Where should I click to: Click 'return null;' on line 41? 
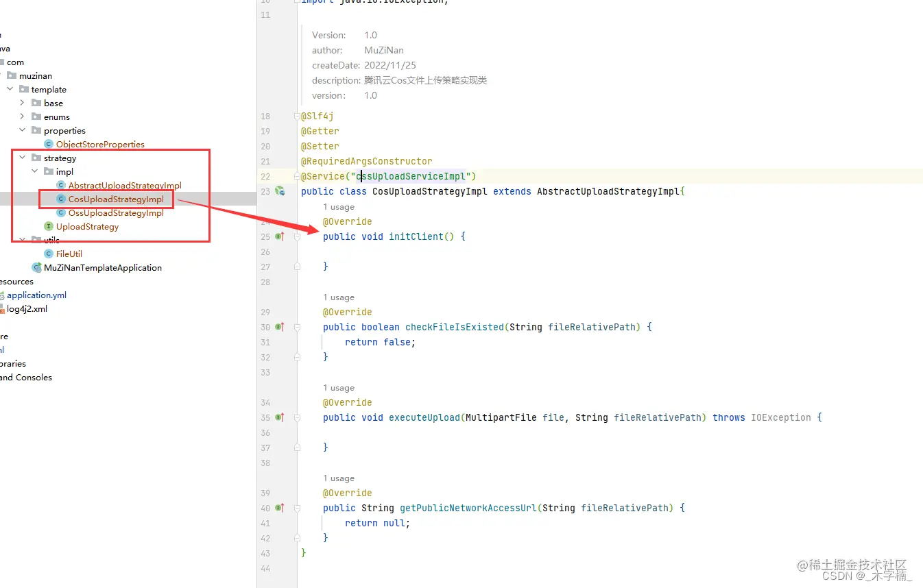click(378, 523)
